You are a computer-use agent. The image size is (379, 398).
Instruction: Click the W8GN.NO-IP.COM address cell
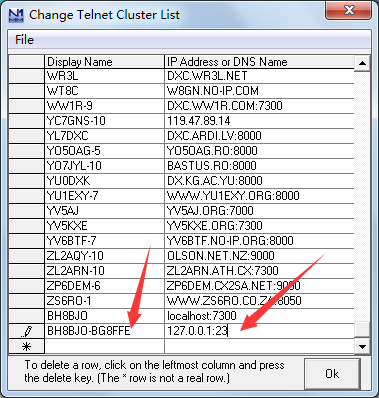coord(259,91)
